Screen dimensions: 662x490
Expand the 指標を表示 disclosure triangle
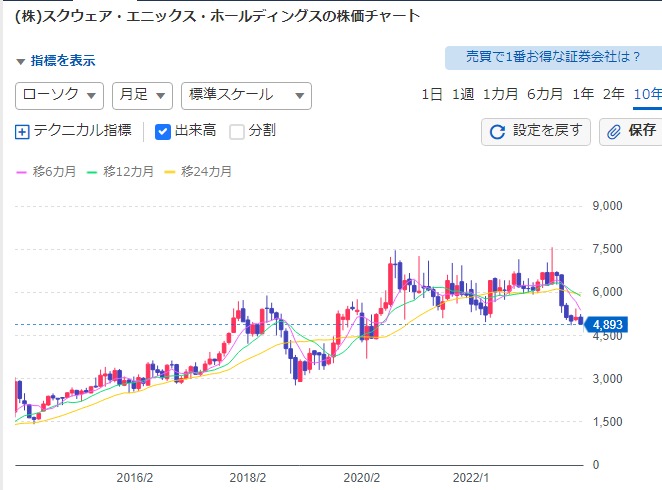coord(20,62)
